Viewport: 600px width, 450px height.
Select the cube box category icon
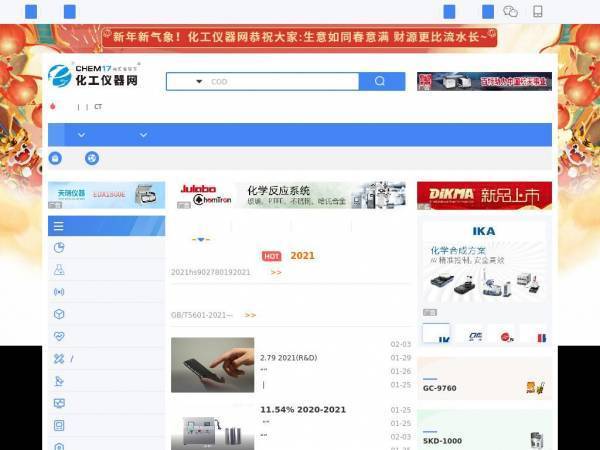pyautogui.click(x=59, y=314)
